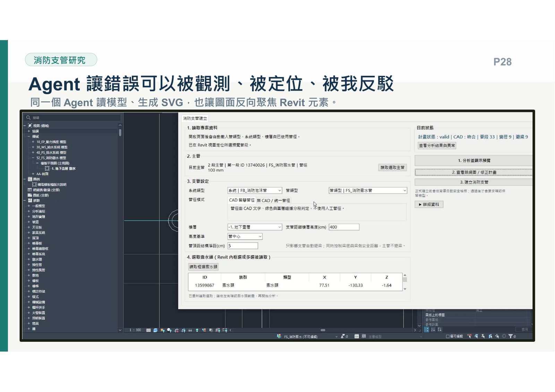This screenshot has width=555, height=392.
Task: Open the 管類型 FS_消防撒水管 dropdown
Action: pyautogui.click(x=368, y=190)
